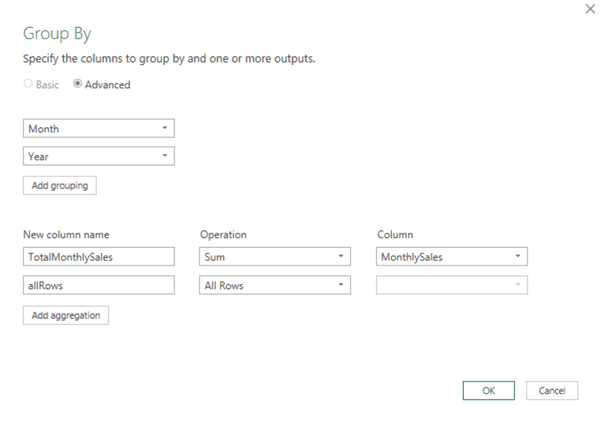Confirm with the OK button

(488, 390)
